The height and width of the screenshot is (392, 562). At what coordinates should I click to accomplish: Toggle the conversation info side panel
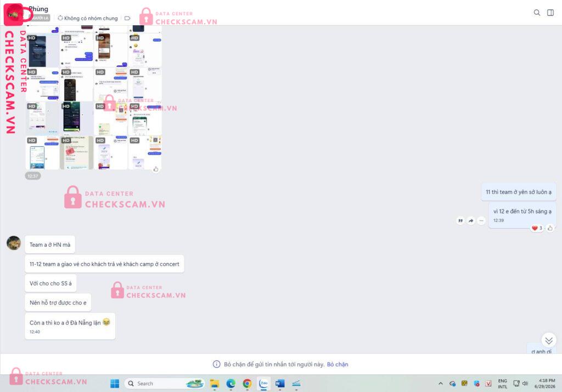[x=550, y=13]
